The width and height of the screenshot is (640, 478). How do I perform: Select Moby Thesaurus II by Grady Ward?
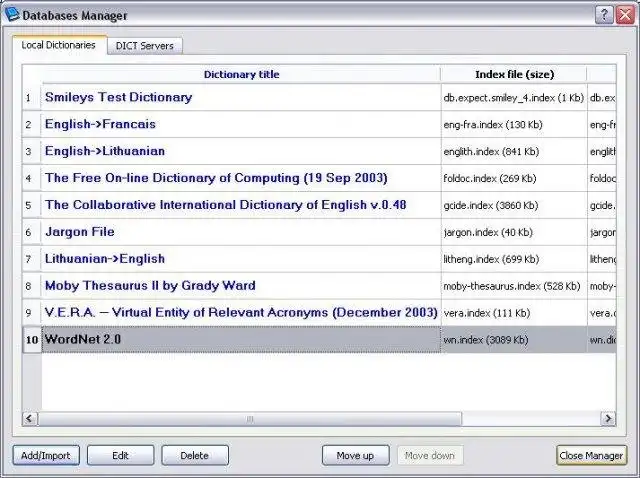pos(241,286)
